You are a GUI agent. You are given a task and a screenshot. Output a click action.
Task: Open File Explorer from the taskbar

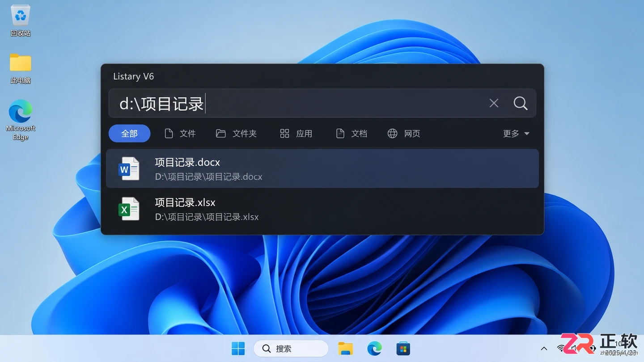pos(345,349)
